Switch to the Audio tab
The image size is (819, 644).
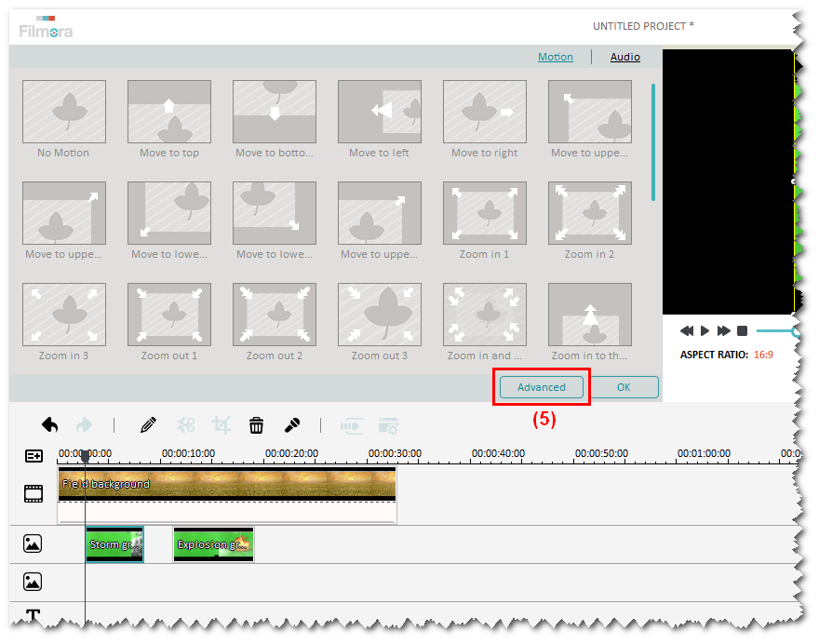pos(624,57)
